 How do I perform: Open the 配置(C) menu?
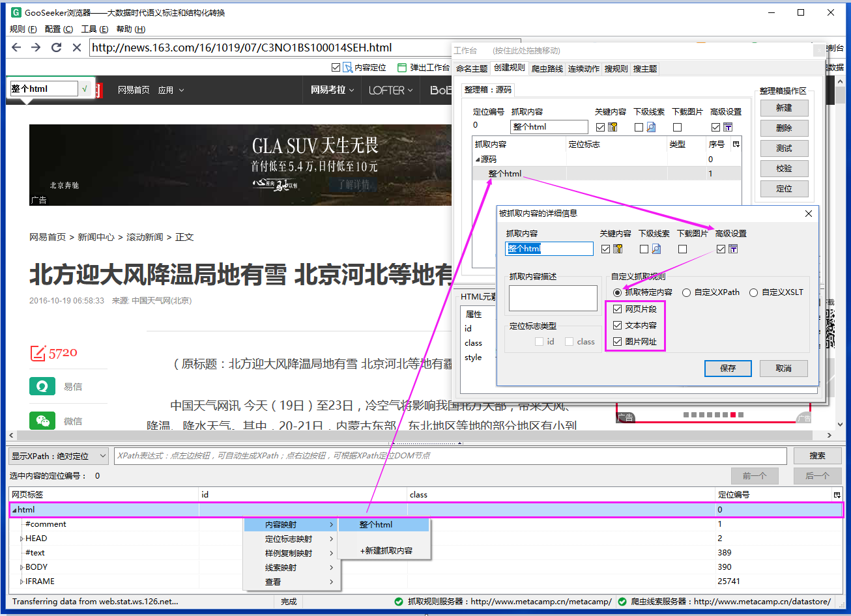(x=59, y=29)
